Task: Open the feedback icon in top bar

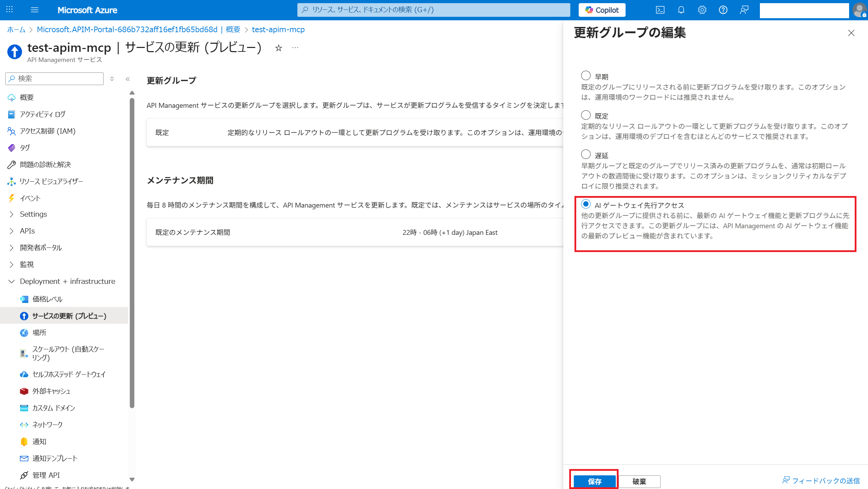Action: 744,10
